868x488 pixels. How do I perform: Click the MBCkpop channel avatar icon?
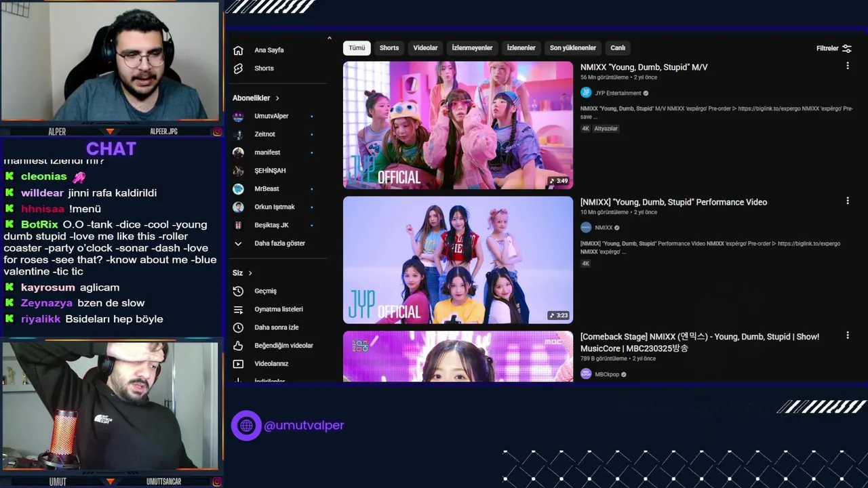click(x=586, y=374)
